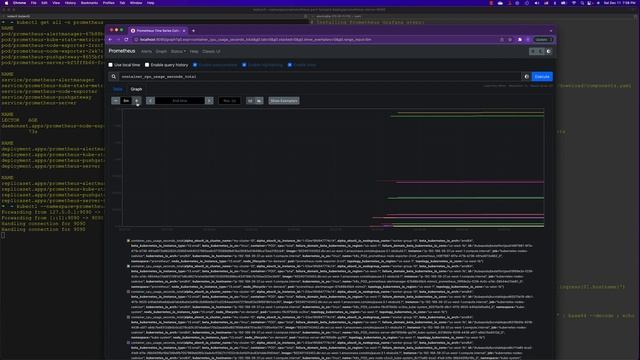Increase the graph range with plus button
This screenshot has height=360, width=640.
[137, 101]
